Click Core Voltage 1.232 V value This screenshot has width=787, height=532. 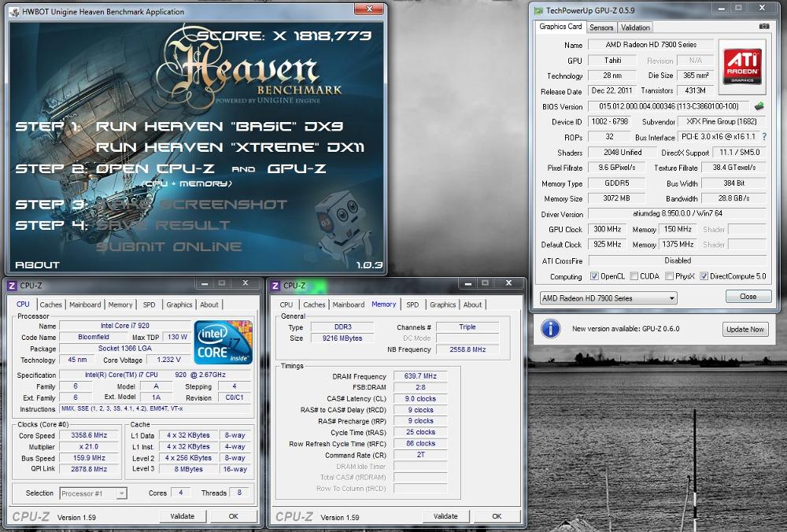point(168,360)
